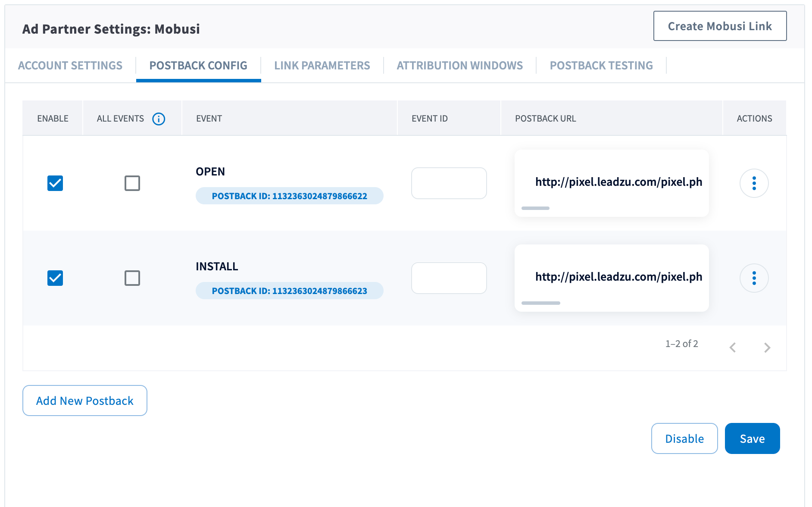Check All Events box in OPEN row
The image size is (812, 507).
(x=132, y=183)
